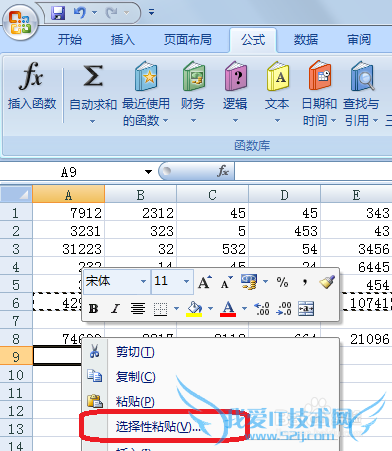
Task: Toggle bold in mini toolbar
Action: coord(94,309)
